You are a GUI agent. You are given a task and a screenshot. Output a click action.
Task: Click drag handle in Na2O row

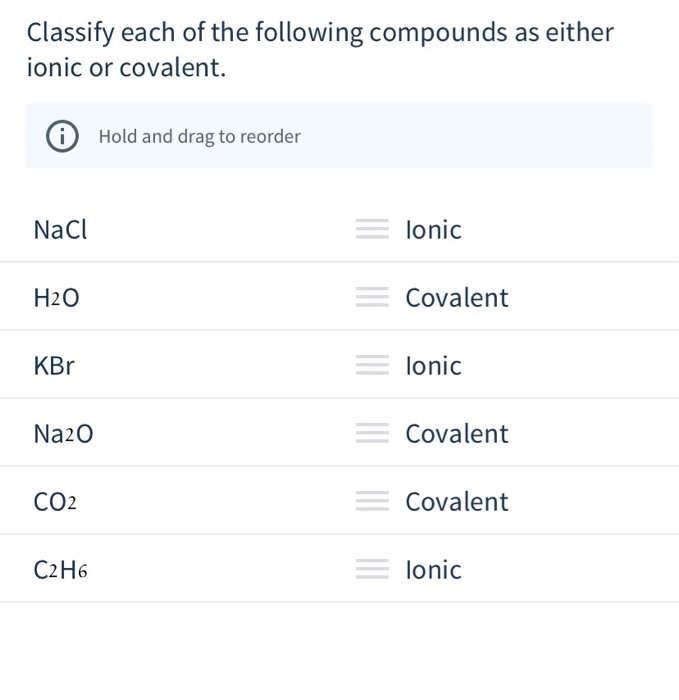(372, 433)
